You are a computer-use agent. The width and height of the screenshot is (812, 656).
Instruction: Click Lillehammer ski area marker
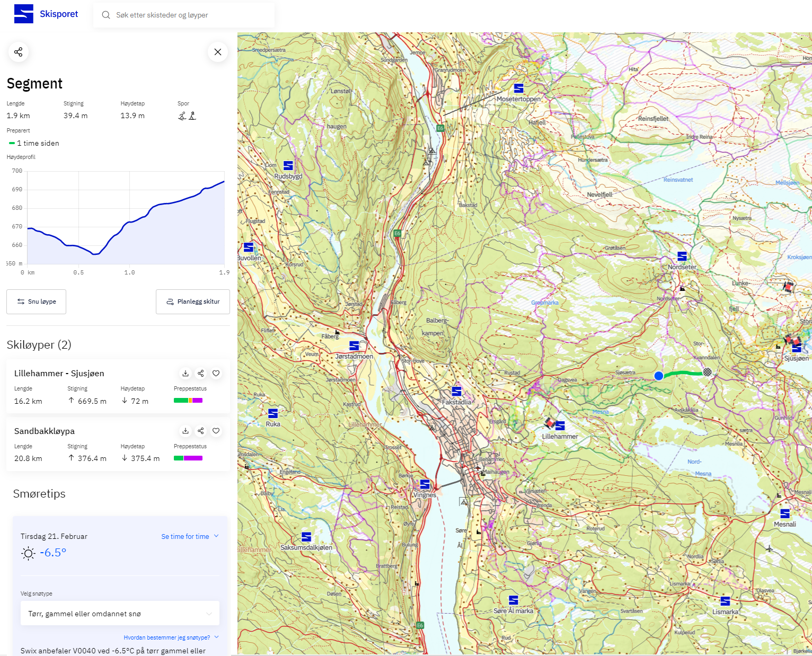coord(560,425)
